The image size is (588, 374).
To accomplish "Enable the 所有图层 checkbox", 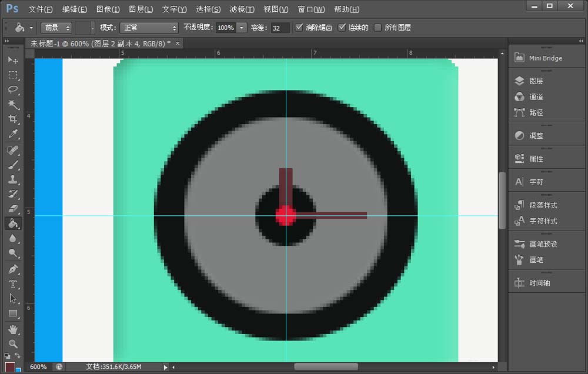I will click(379, 26).
